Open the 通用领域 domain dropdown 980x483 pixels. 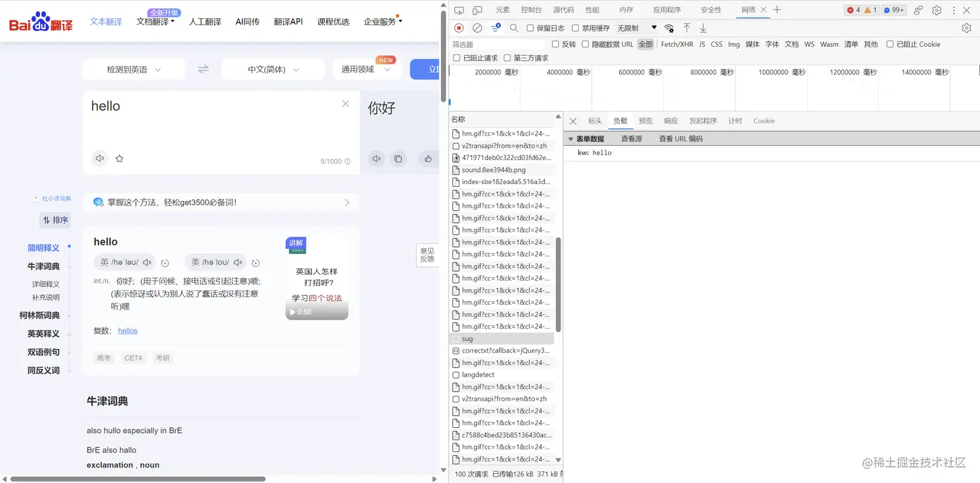point(365,69)
